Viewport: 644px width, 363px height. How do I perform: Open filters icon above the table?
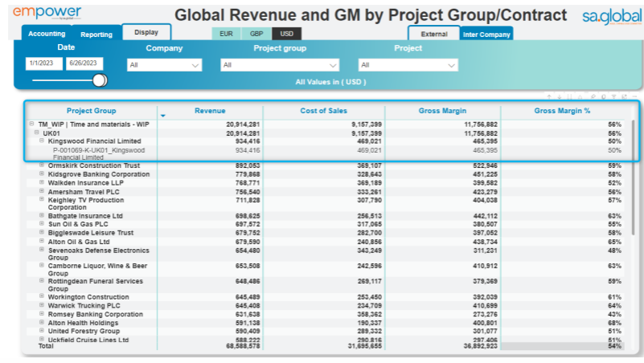(613, 97)
